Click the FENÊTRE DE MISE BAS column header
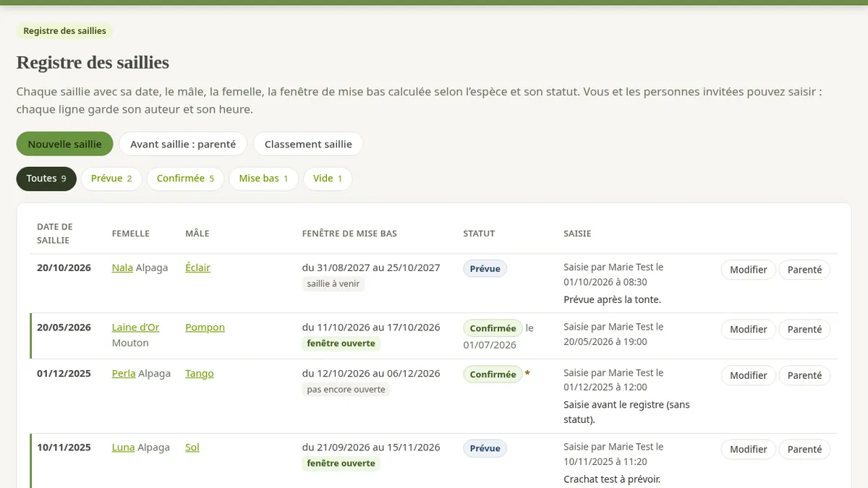The image size is (868, 488). 349,234
